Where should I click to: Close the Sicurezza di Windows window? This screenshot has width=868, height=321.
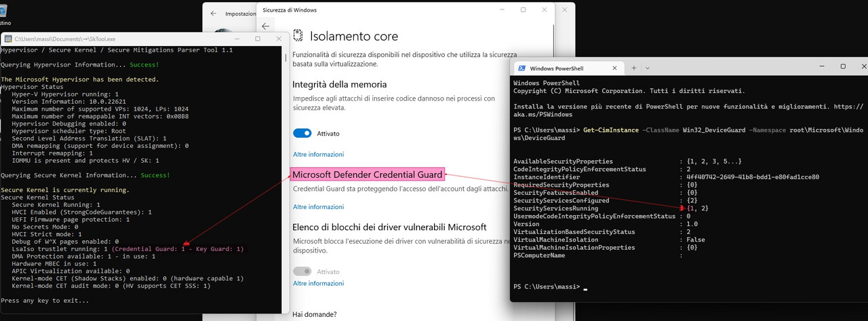tap(544, 10)
